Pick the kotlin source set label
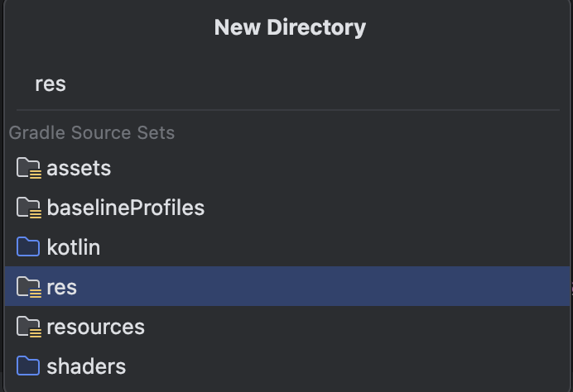Screen dimensions: 573x392 pos(73,247)
